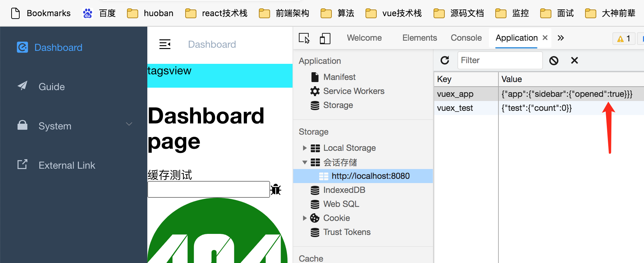Collapse the 会话存储 session storage tree
The image size is (644, 263).
[305, 162]
